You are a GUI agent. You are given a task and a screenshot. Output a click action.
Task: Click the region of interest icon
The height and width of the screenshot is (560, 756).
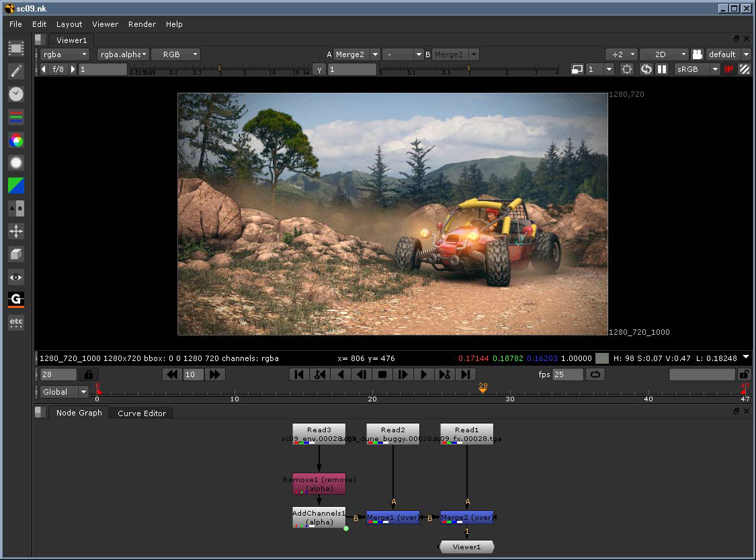tap(626, 69)
